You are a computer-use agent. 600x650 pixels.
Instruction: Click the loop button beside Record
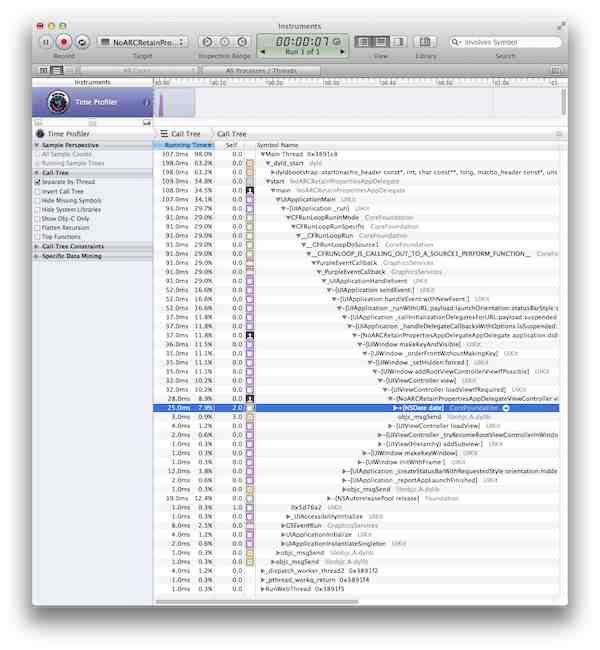82,42
